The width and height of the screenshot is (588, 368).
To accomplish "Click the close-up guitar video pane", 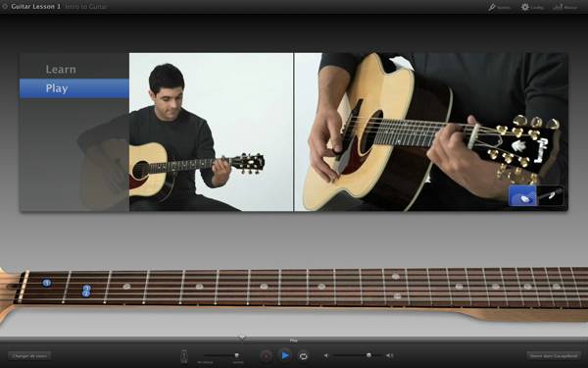I will coord(431,131).
